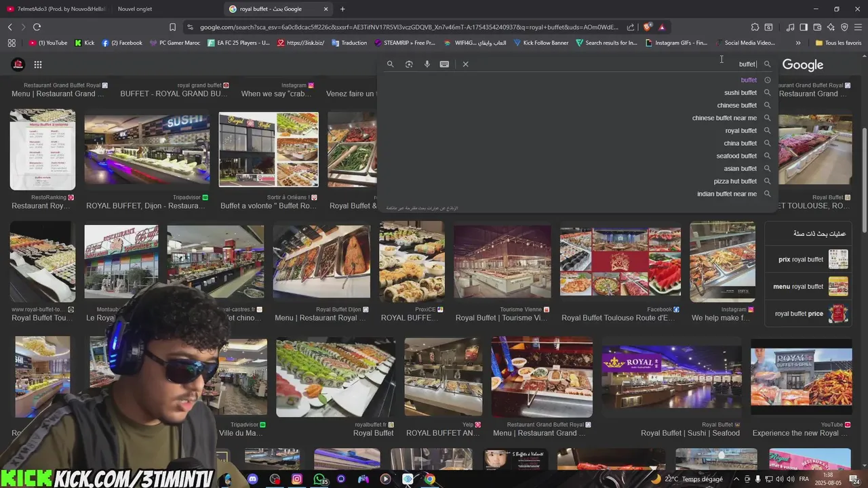Open a new tab with the plus button

click(342, 9)
